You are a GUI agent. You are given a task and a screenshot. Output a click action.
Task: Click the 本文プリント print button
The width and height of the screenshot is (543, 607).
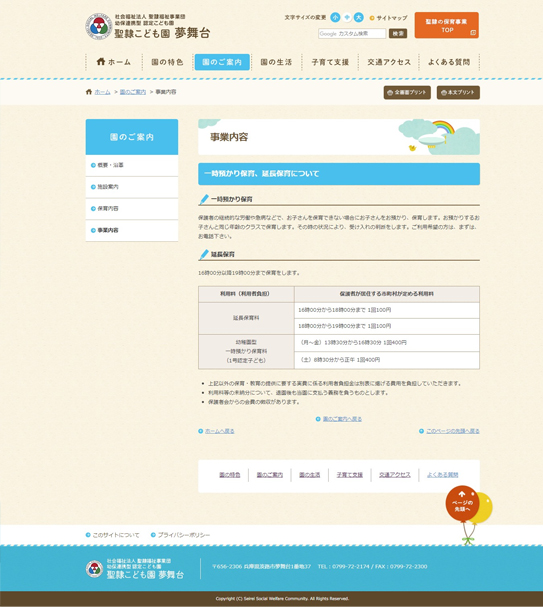click(x=458, y=93)
